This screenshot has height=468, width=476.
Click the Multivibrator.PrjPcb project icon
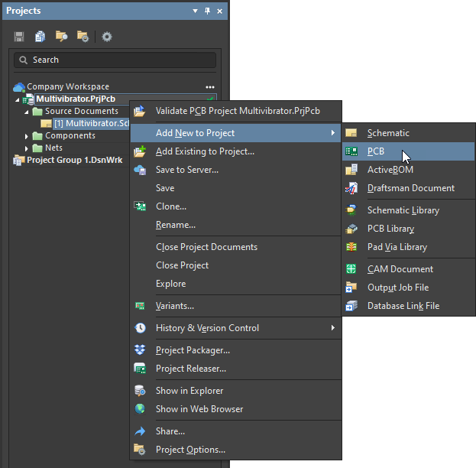click(x=28, y=99)
